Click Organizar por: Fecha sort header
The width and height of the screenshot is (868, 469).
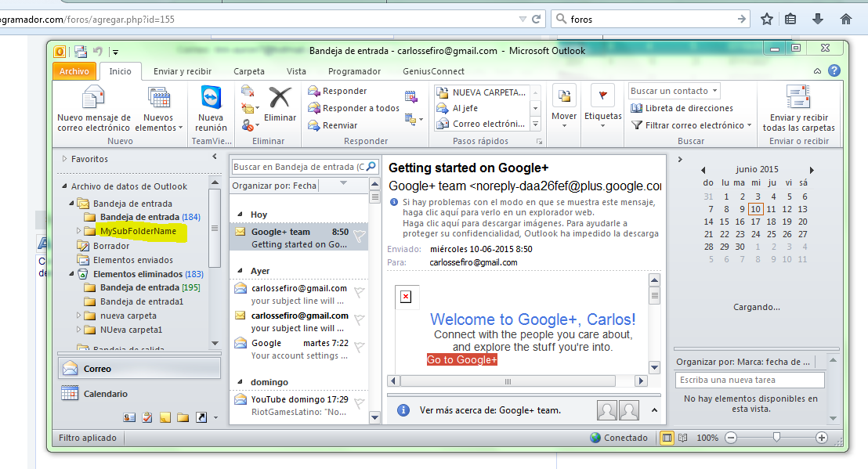tap(274, 186)
